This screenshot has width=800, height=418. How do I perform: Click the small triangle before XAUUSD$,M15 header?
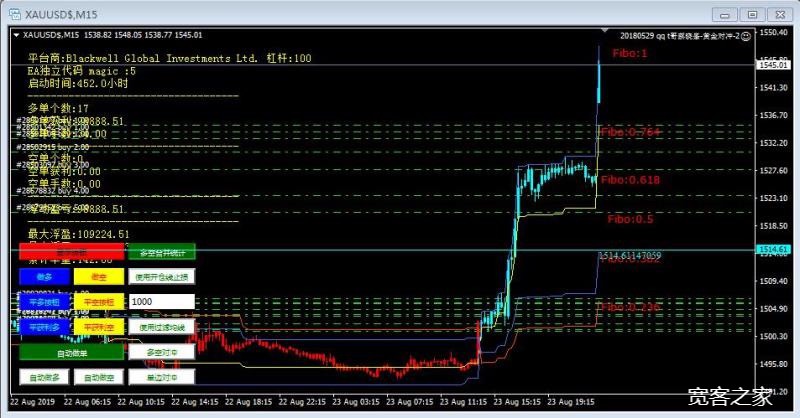[x=16, y=35]
